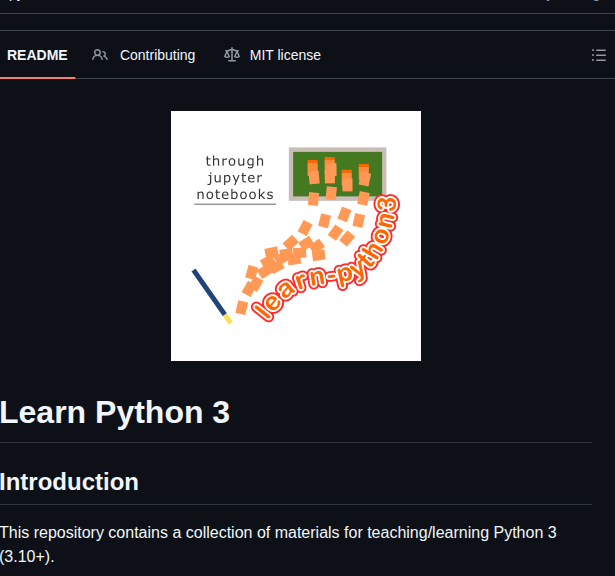615x576 pixels.
Task: Click the balance scale license icon
Action: (x=232, y=55)
